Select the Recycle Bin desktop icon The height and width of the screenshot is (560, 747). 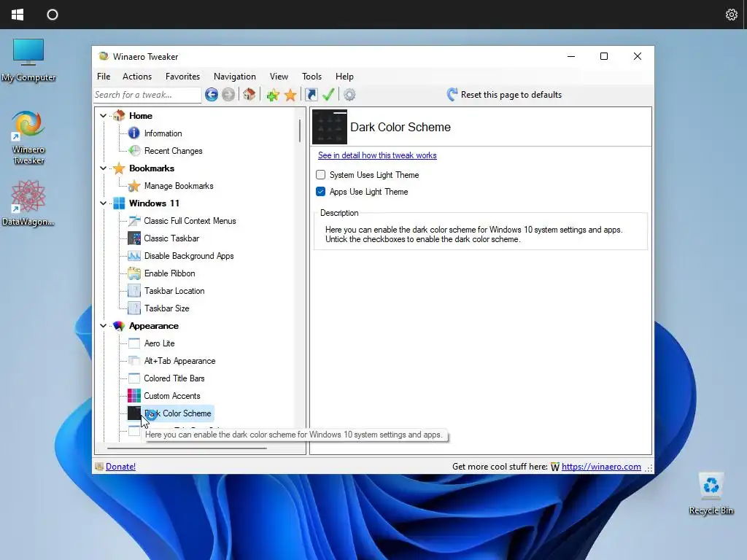tap(711, 494)
